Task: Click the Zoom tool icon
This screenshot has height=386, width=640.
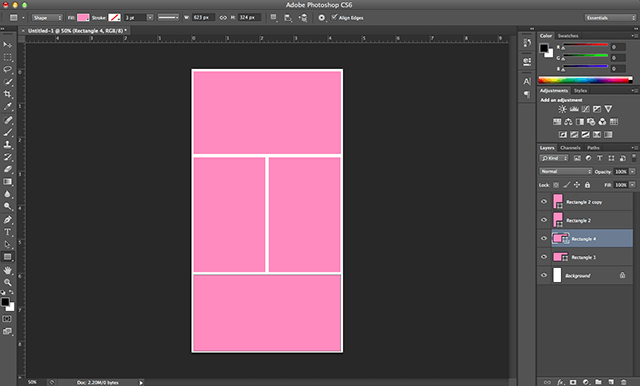Action: tap(7, 282)
